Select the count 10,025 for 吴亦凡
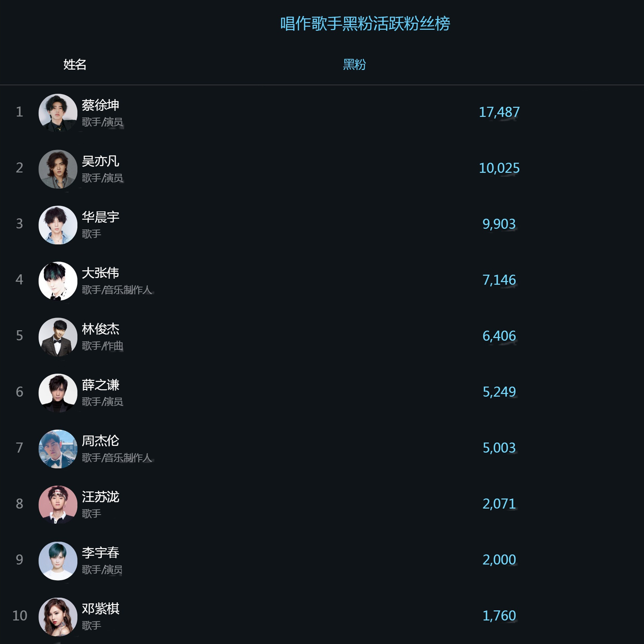This screenshot has height=644, width=644. point(500,169)
